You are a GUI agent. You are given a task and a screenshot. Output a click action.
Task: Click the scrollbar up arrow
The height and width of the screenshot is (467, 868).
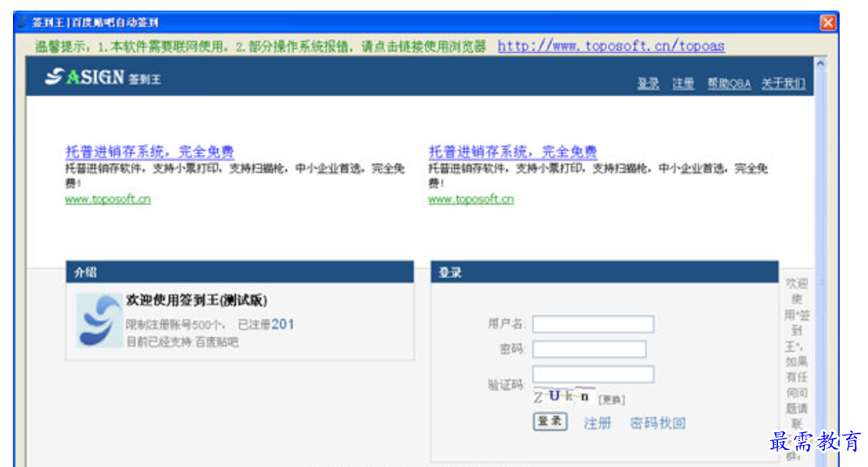click(820, 64)
